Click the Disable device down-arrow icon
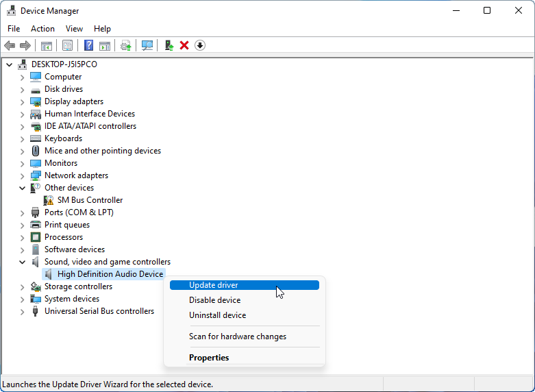This screenshot has height=392, width=535. click(200, 45)
